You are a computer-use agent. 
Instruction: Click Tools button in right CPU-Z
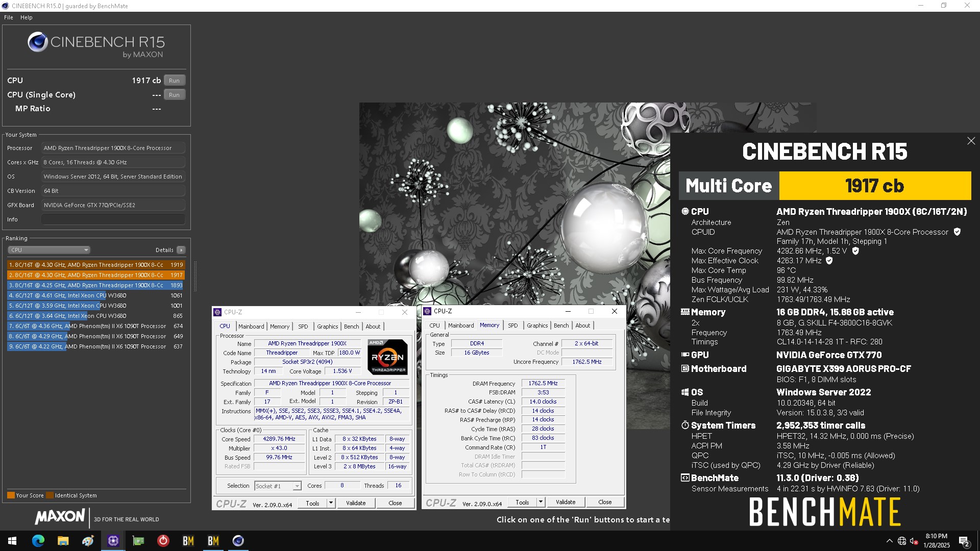coord(522,502)
